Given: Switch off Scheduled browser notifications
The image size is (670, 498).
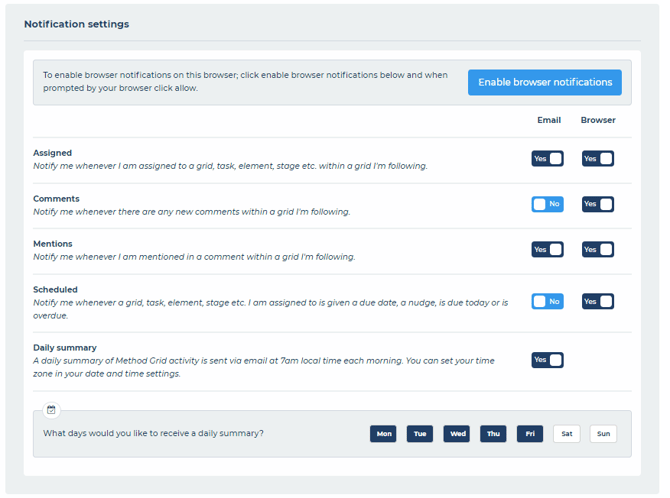Looking at the screenshot, I should click(597, 301).
